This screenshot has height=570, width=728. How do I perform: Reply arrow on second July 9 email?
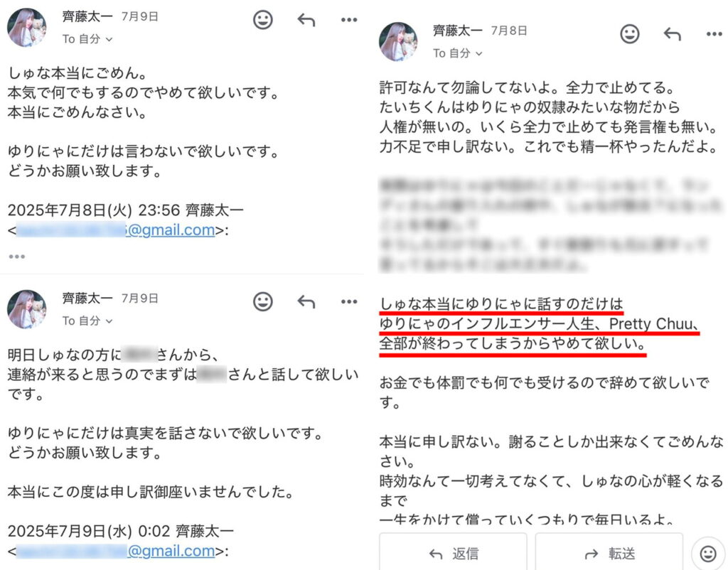coord(306,302)
